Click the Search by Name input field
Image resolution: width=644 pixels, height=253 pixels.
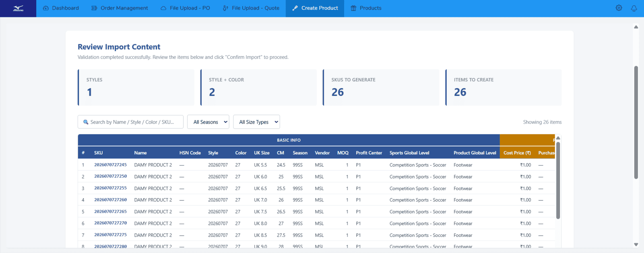pyautogui.click(x=130, y=122)
